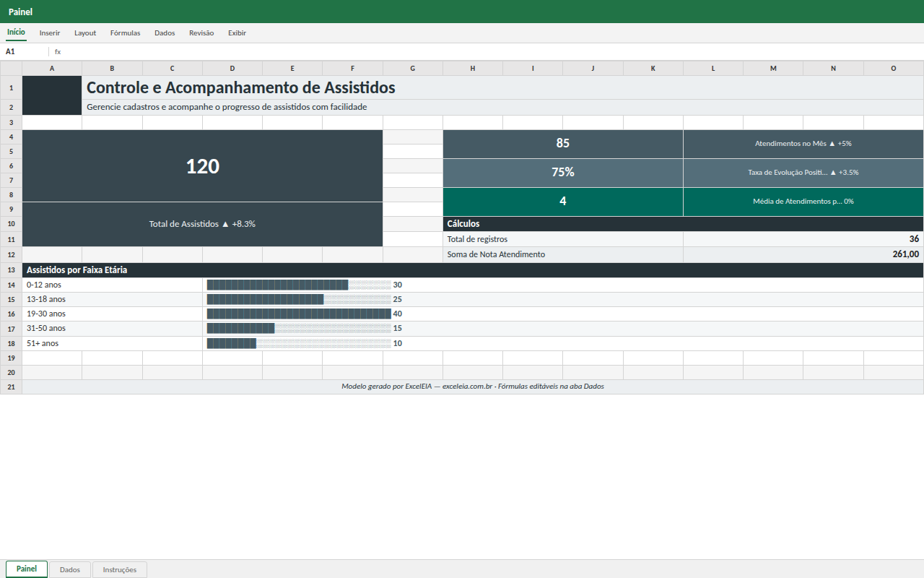Switch to the Exibir tab

tap(237, 33)
